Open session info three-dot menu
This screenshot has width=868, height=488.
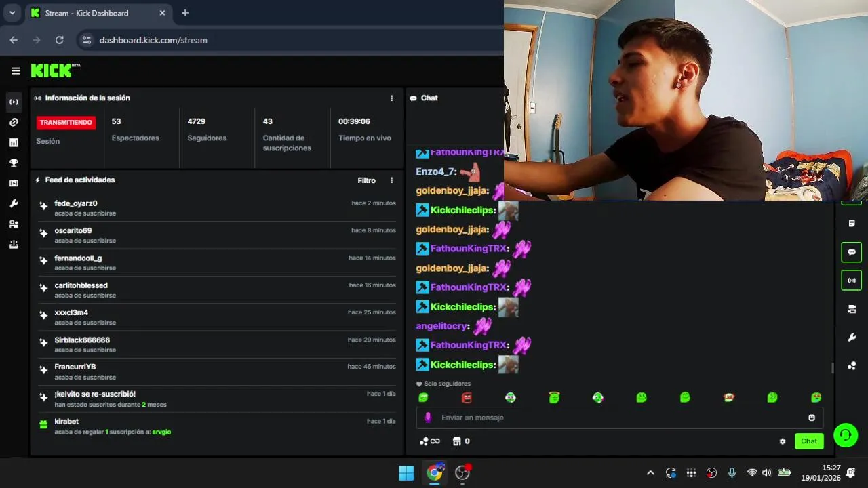(x=391, y=98)
